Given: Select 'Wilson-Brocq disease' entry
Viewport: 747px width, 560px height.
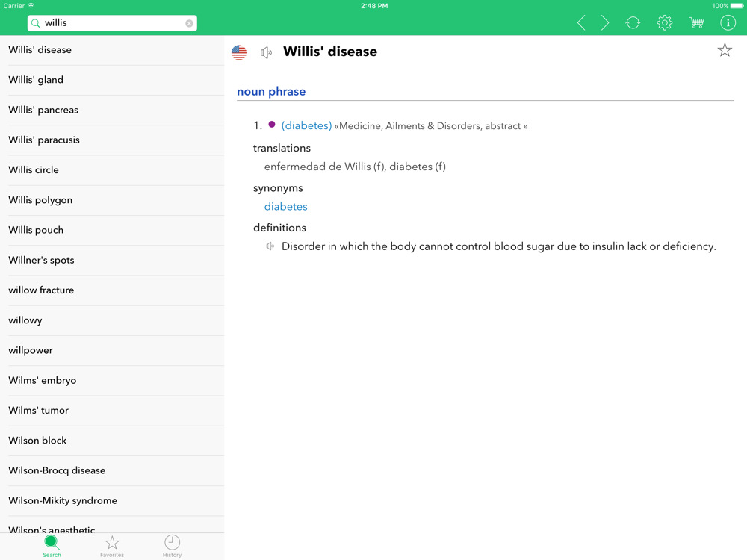Looking at the screenshot, I should [x=112, y=470].
